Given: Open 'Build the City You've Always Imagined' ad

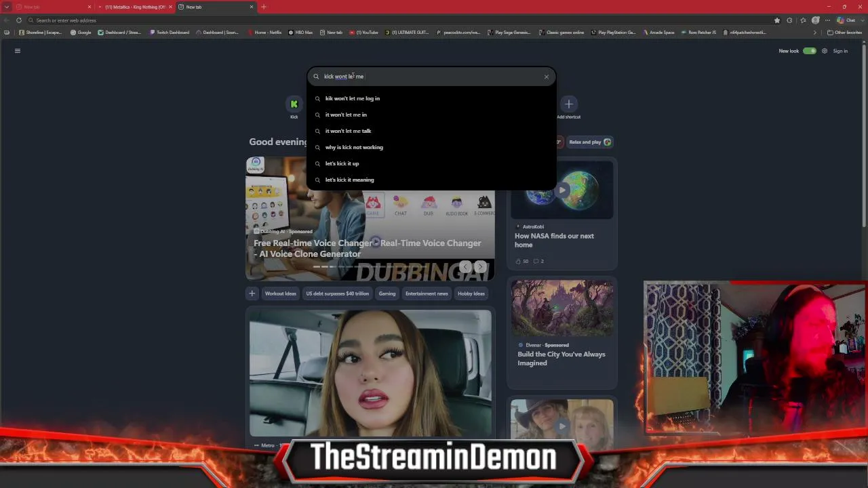Looking at the screenshot, I should tap(560, 359).
